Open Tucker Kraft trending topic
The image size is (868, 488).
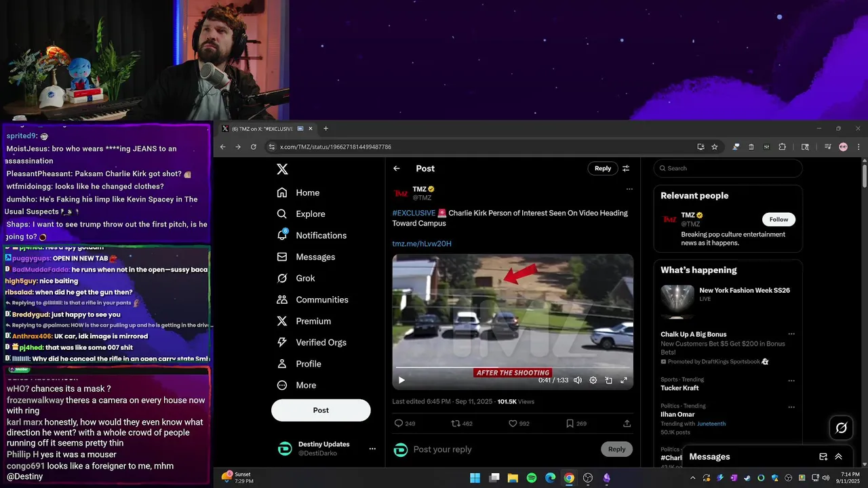click(679, 388)
